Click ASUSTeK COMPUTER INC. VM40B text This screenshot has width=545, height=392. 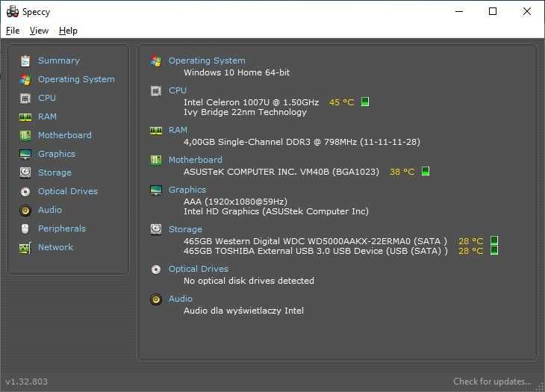(x=281, y=172)
